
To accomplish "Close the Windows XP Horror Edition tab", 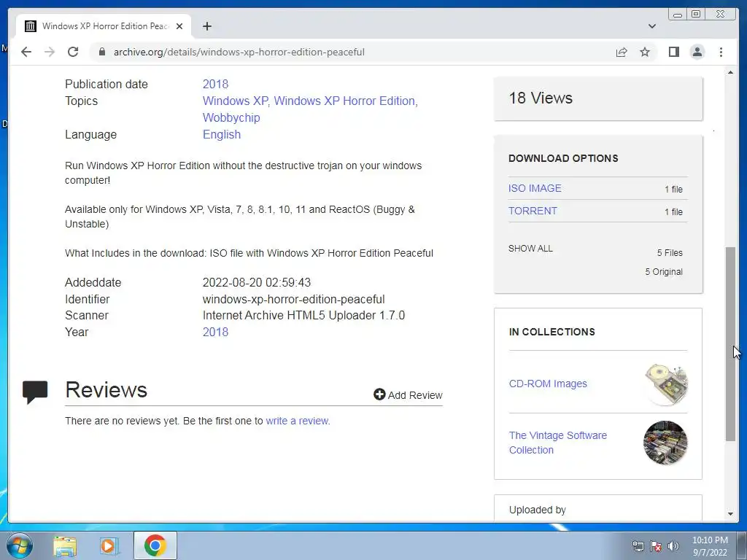I will [x=179, y=26].
